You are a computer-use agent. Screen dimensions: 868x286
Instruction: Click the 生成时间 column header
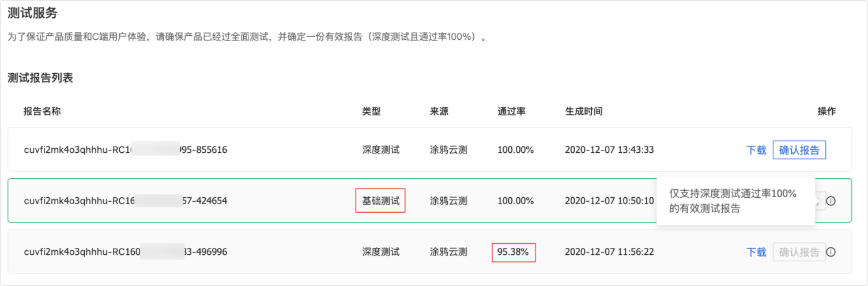click(584, 111)
